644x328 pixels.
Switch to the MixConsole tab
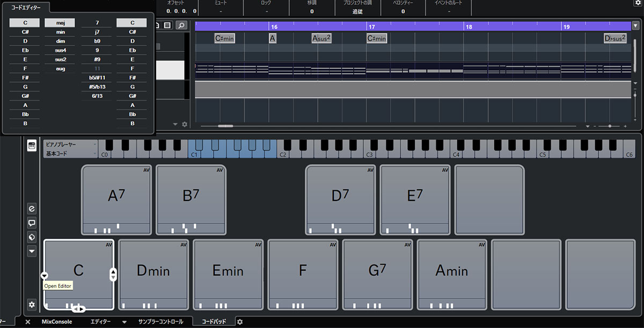point(57,322)
